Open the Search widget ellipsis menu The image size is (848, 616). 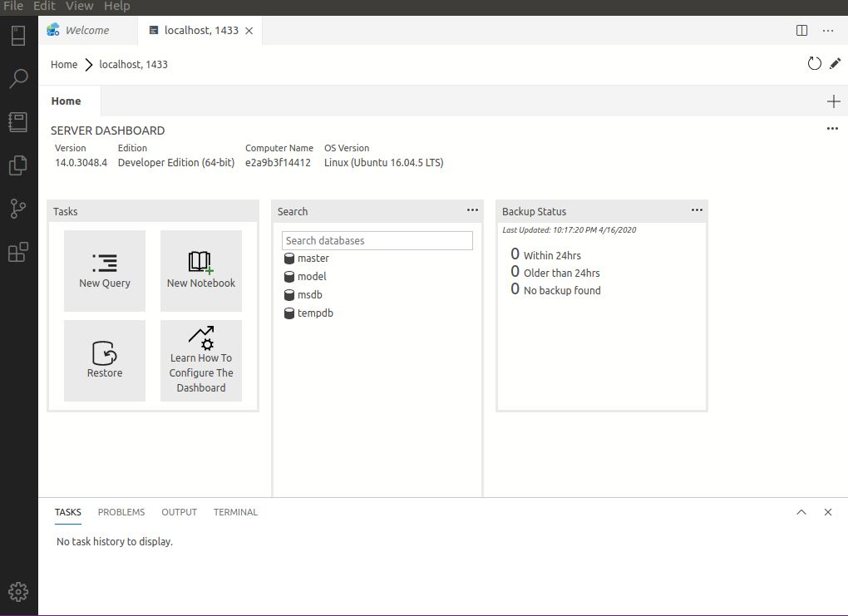tap(472, 210)
